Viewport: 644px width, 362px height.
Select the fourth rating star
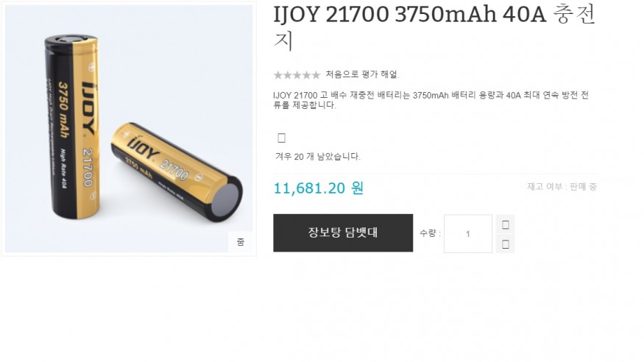pyautogui.click(x=306, y=75)
